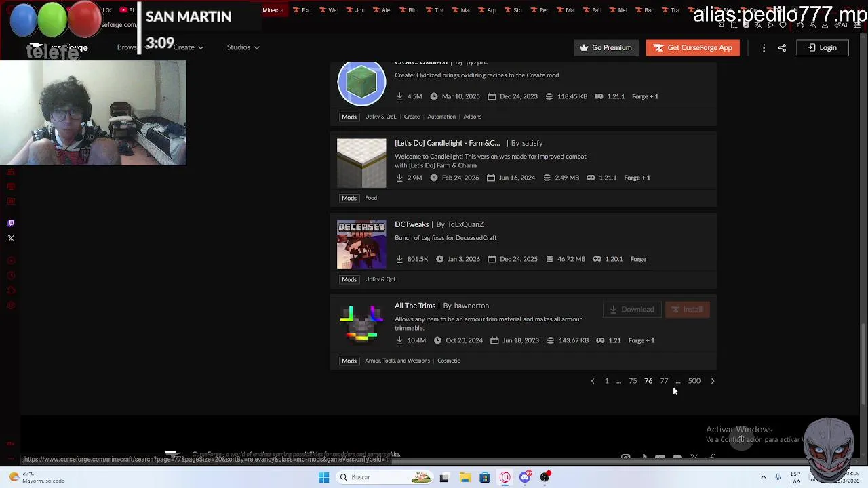
Task: Open the ESP LAA keyboard language indicator
Action: coord(795,477)
